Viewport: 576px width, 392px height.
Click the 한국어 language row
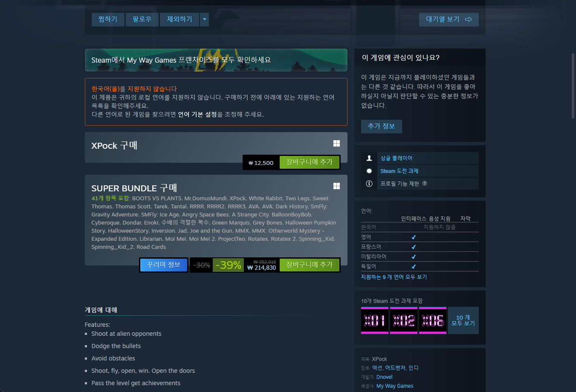click(x=420, y=227)
